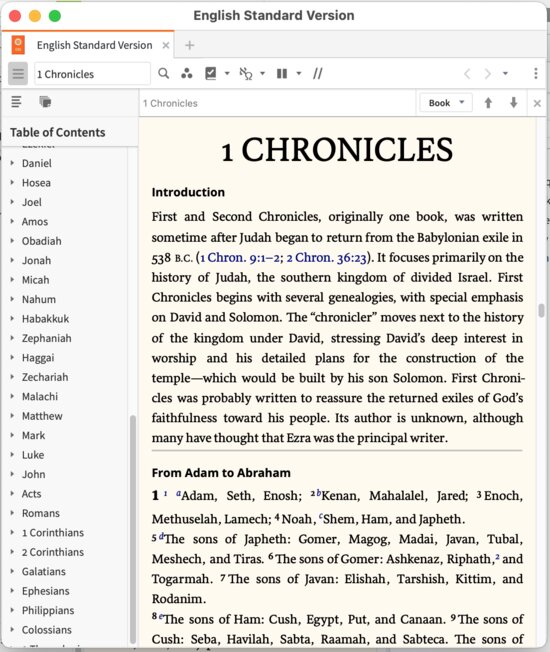Select Zechariah in contents list

point(45,377)
